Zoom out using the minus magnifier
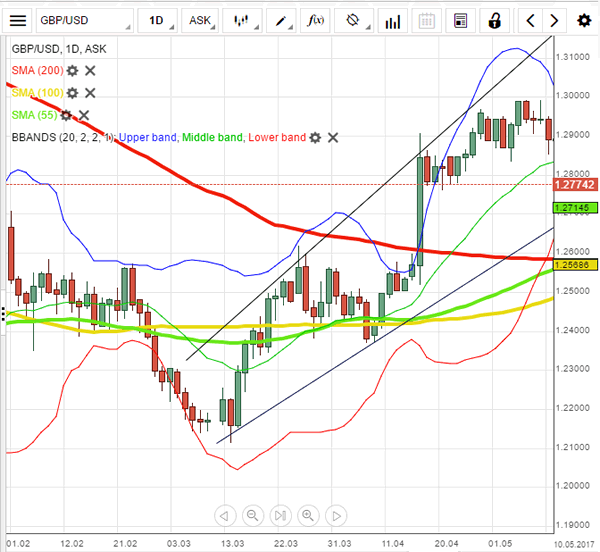The image size is (600, 552). pyautogui.click(x=253, y=516)
